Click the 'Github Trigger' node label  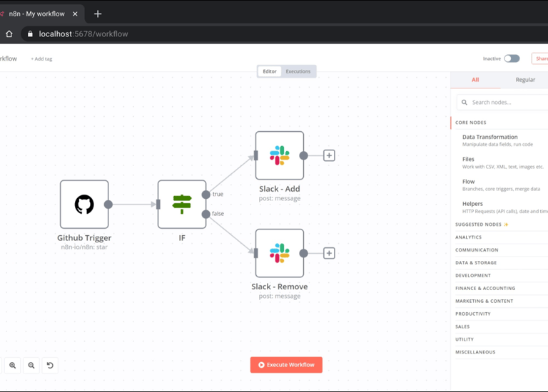[84, 238]
